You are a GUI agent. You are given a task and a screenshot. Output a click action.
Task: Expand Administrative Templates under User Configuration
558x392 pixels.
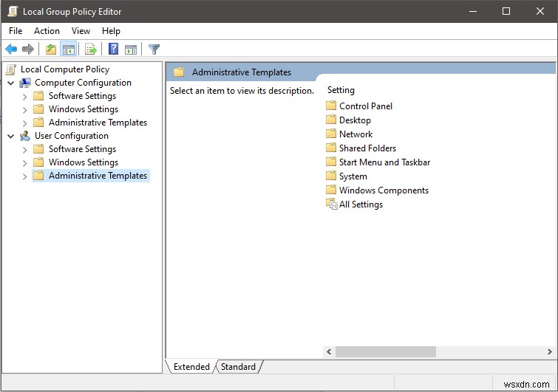click(x=24, y=176)
